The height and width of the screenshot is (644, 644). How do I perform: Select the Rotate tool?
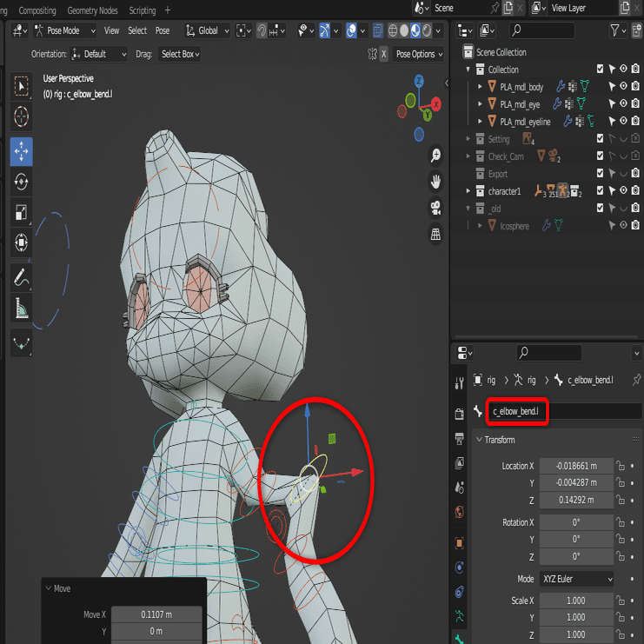[21, 181]
